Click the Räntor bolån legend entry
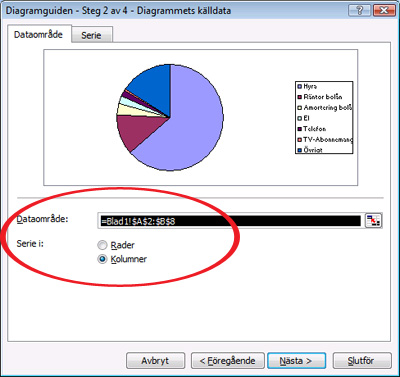Viewport: 400px width, 377px height. [320, 97]
